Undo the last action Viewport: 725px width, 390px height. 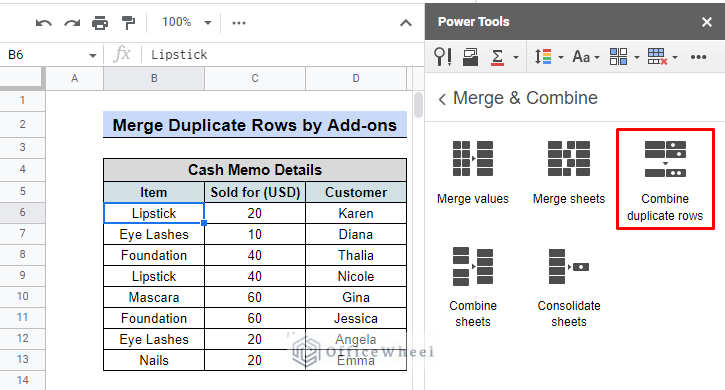pos(44,23)
